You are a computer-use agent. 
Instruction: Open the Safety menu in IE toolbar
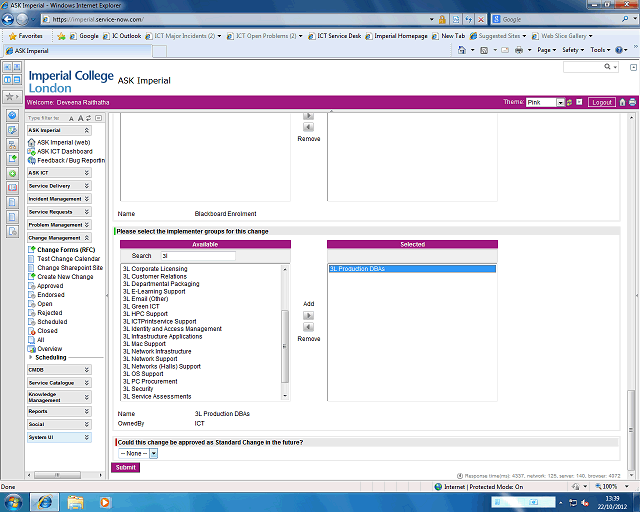(572, 49)
